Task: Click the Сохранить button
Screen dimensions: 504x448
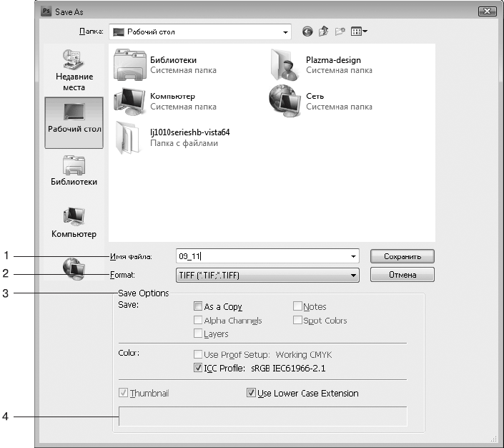Action: click(x=402, y=256)
